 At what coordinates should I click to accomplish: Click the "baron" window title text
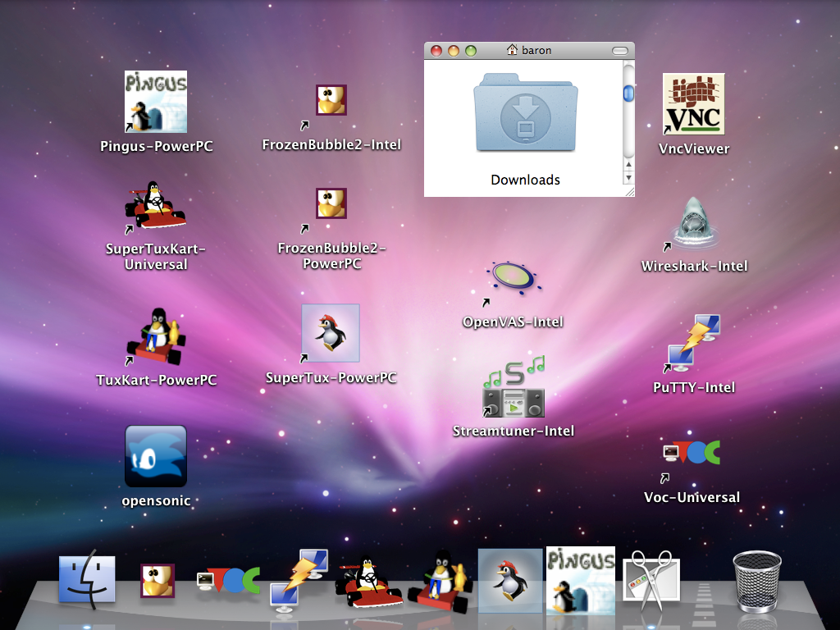[x=536, y=50]
